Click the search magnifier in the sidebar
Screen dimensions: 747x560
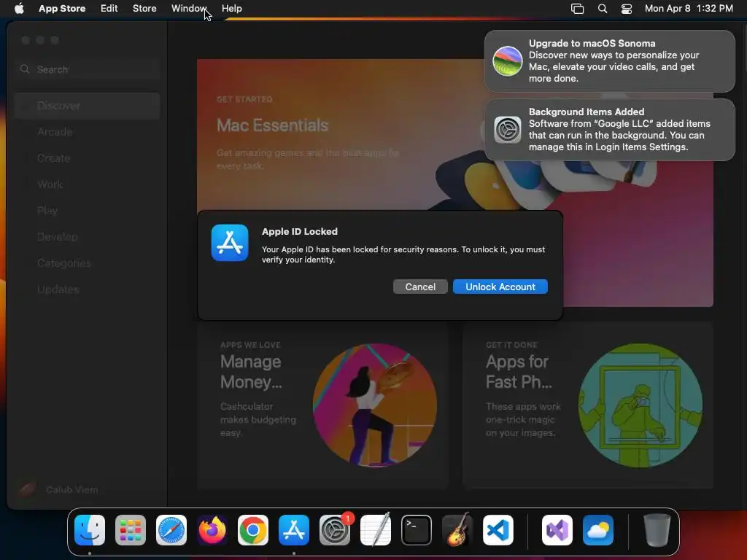tap(25, 69)
